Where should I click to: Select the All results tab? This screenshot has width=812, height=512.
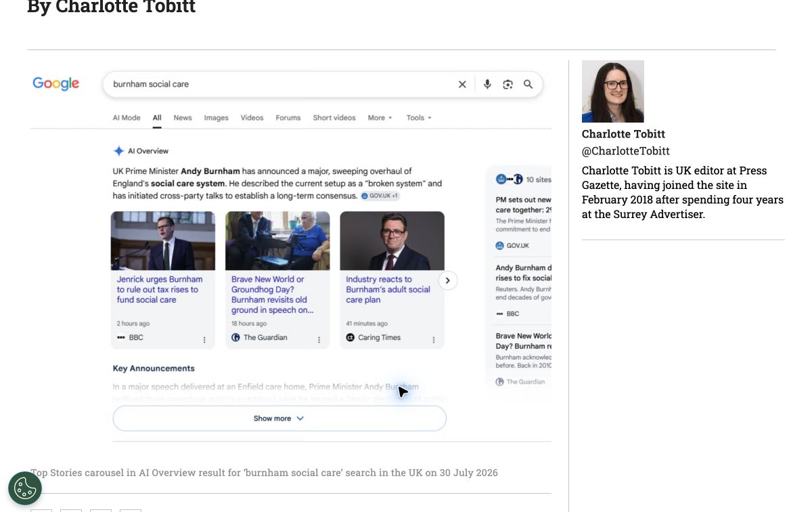157,118
